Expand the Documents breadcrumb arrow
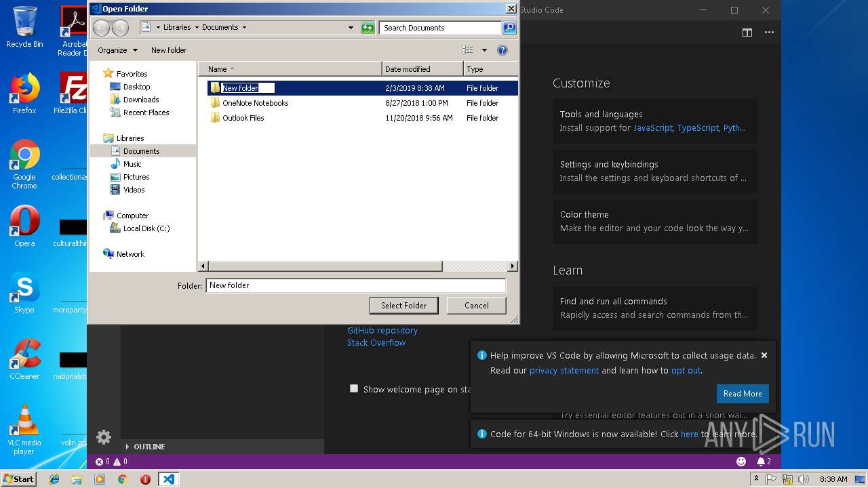The height and width of the screenshot is (488, 868). pos(244,28)
